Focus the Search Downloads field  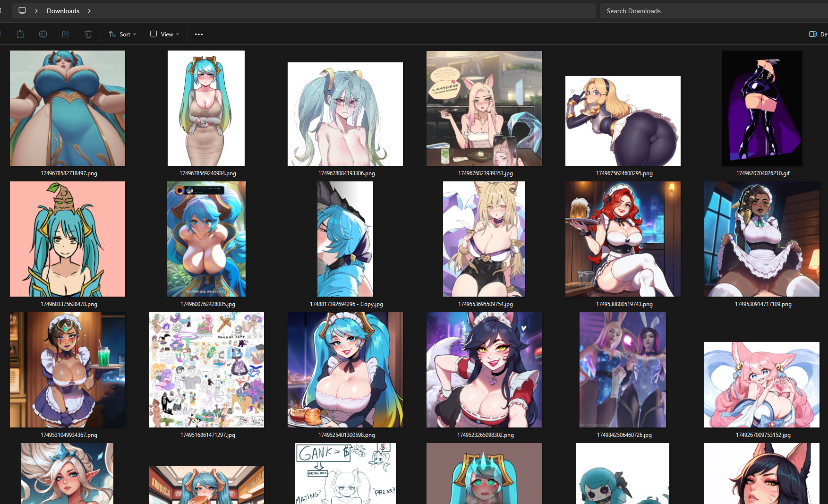pos(714,11)
